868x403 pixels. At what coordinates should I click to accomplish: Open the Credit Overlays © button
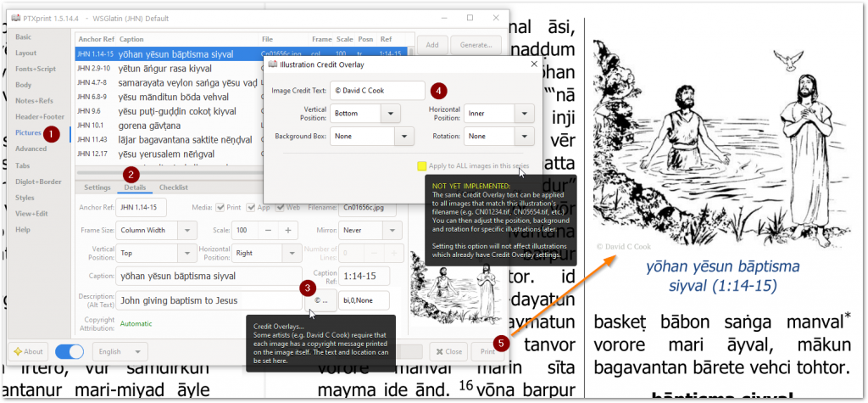320,300
